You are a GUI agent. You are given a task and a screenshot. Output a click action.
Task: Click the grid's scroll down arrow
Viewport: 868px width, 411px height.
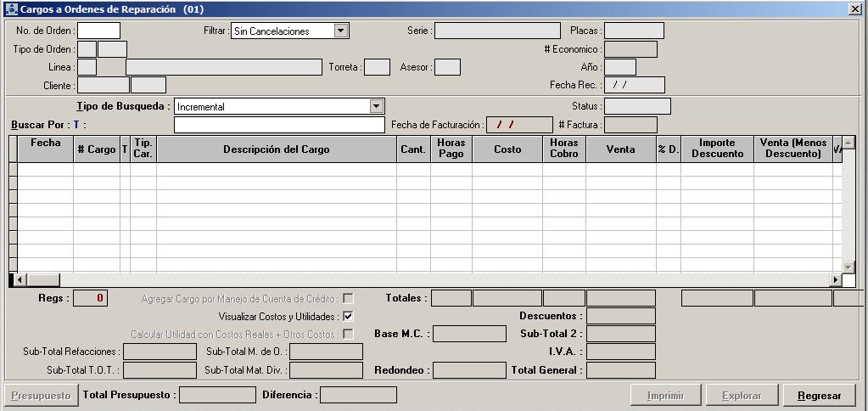click(x=848, y=267)
